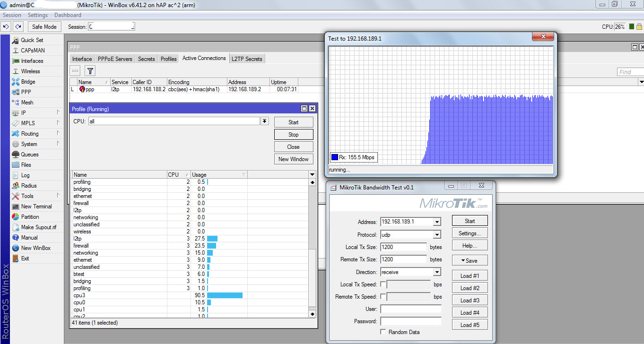Open the Dashboard menu
This screenshot has height=344, width=644.
[68, 15]
